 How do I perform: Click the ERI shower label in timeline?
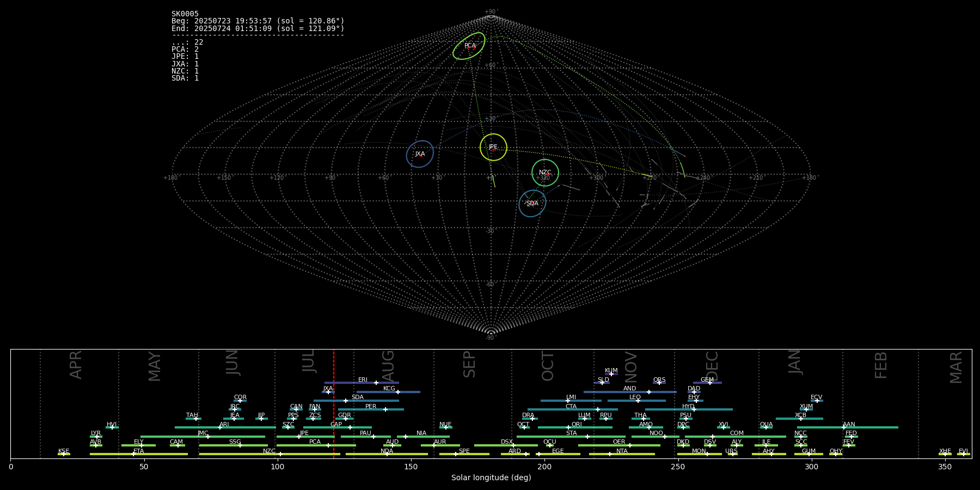[363, 380]
